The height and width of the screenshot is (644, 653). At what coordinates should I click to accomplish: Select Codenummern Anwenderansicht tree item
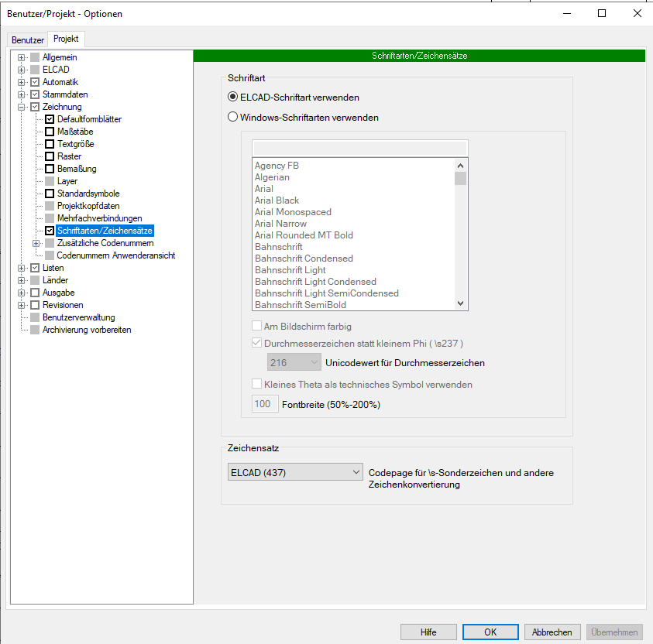(115, 255)
